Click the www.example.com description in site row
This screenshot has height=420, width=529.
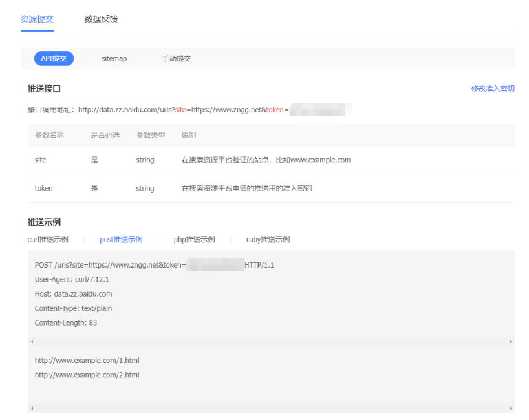coord(266,160)
